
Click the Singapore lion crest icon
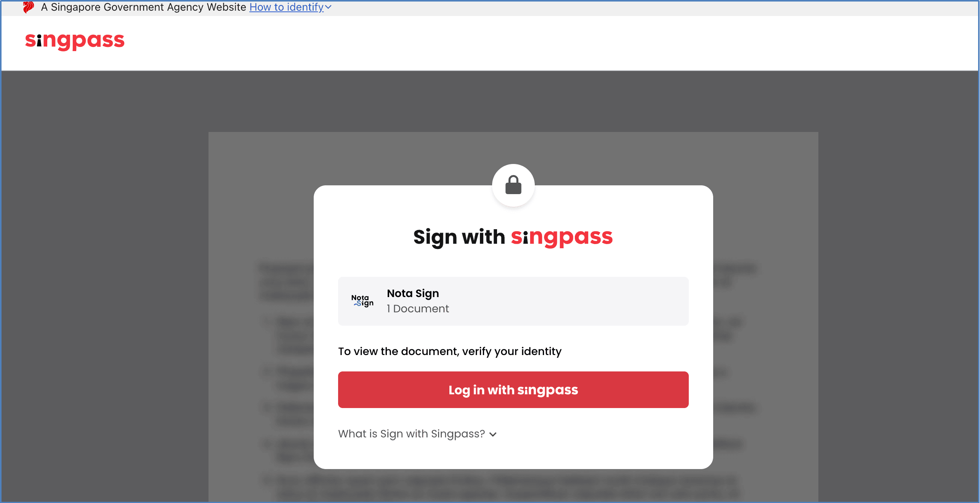click(28, 7)
